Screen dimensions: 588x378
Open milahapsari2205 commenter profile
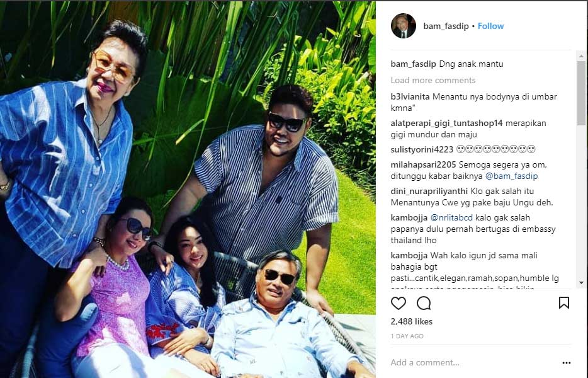424,164
